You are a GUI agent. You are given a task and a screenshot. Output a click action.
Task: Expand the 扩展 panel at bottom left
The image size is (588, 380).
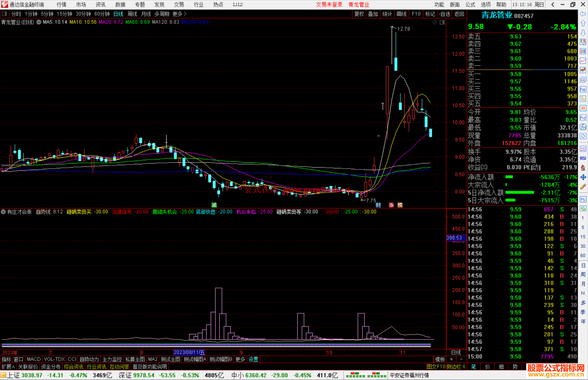(8, 367)
